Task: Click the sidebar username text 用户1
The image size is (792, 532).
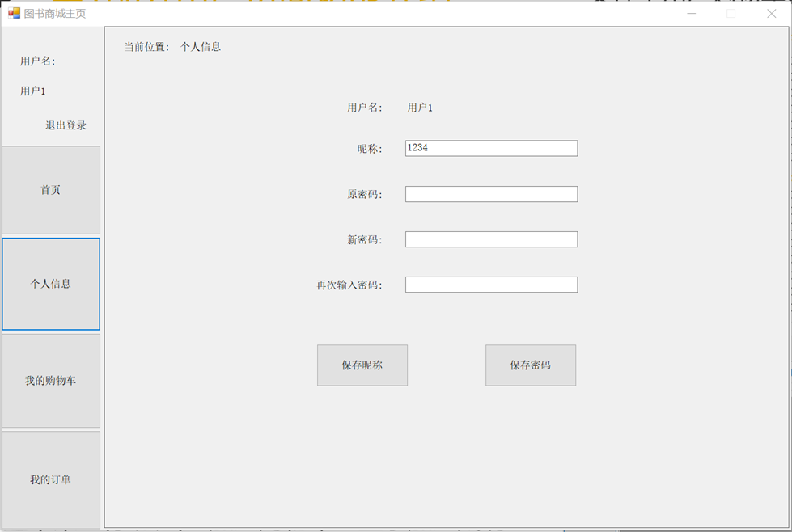Action: point(33,91)
